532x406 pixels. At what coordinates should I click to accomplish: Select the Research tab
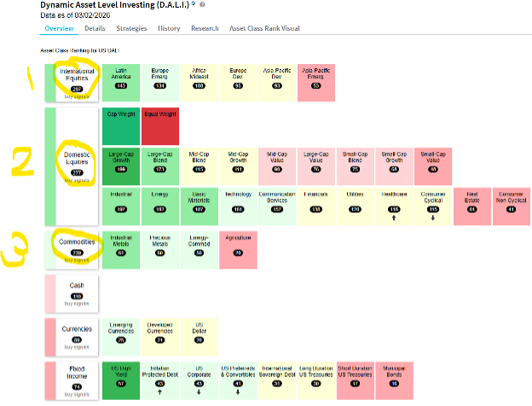coord(205,28)
